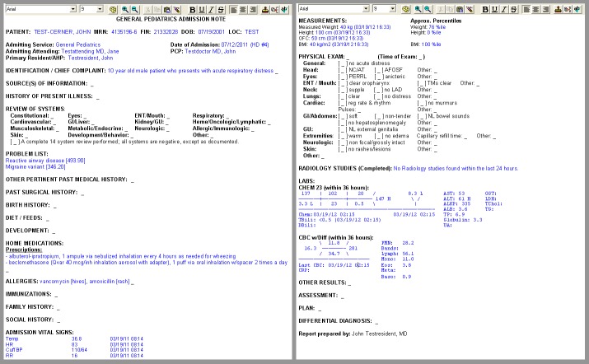Click Align Left in the right pane toolbar

click(526, 9)
